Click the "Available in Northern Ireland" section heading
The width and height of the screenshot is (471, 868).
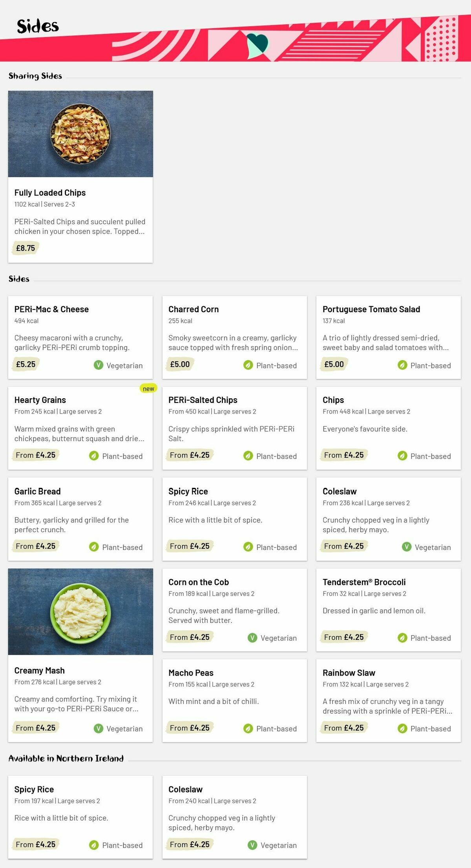[66, 758]
